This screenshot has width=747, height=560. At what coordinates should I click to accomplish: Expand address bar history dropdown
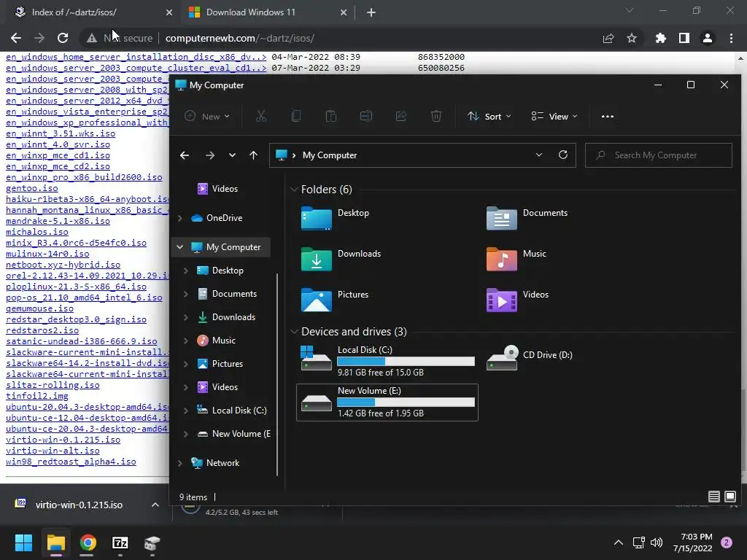tap(539, 155)
